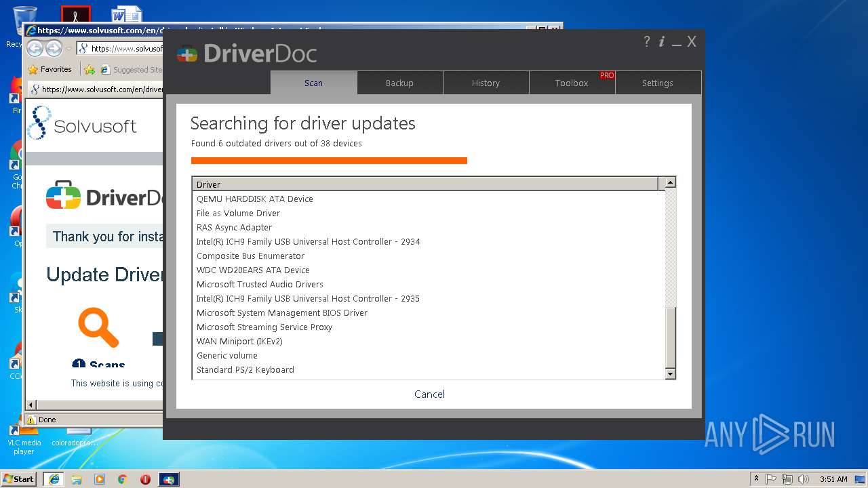This screenshot has width=868, height=488.
Task: Open the History tab
Action: click(x=486, y=83)
